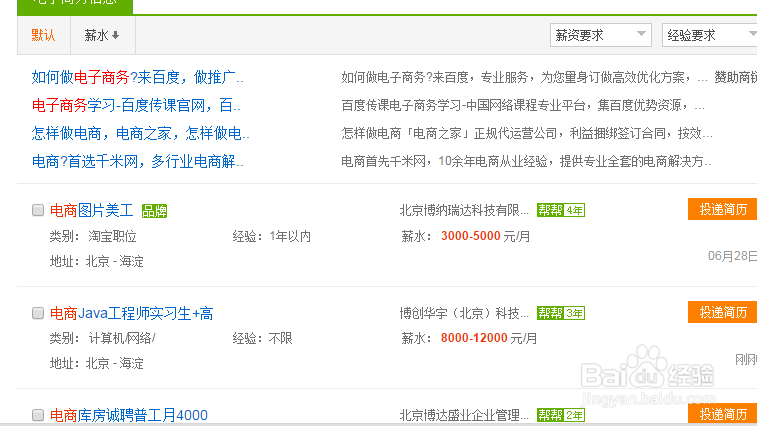Open the 薪资要求 dropdown
757x426 pixels.
601,35
